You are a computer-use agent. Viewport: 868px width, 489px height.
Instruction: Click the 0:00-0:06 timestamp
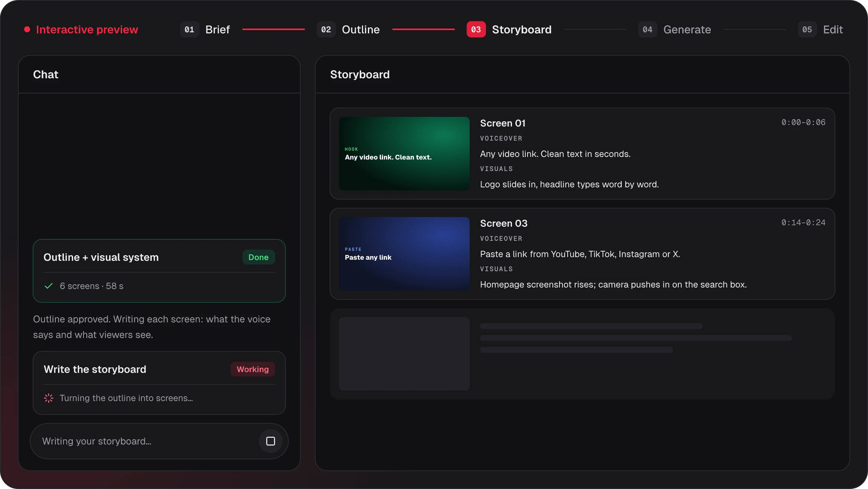point(803,122)
